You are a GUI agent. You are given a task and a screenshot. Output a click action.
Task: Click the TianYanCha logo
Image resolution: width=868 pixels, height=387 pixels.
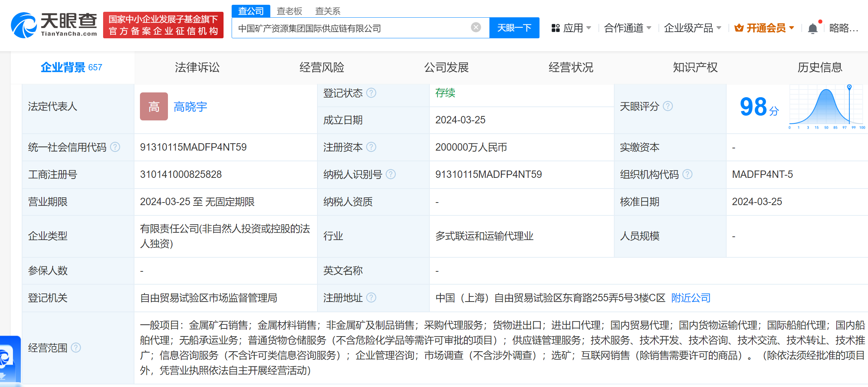pos(54,25)
